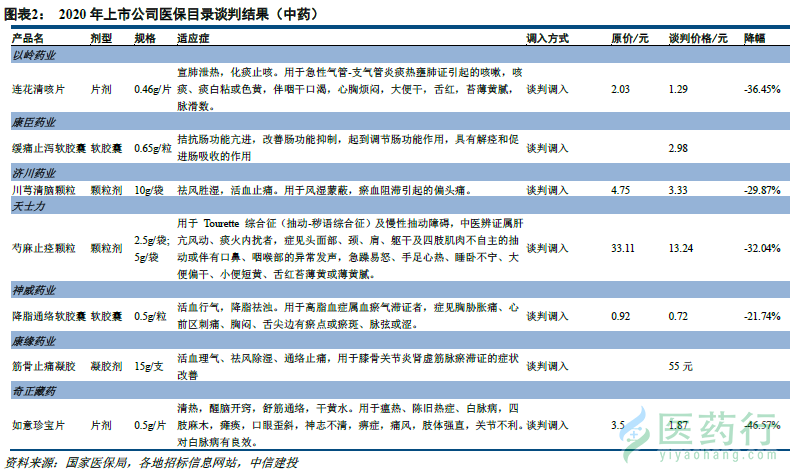Click the '0.65g/粒' specification cell
Image resolution: width=793 pixels, height=475 pixels.
153,148
